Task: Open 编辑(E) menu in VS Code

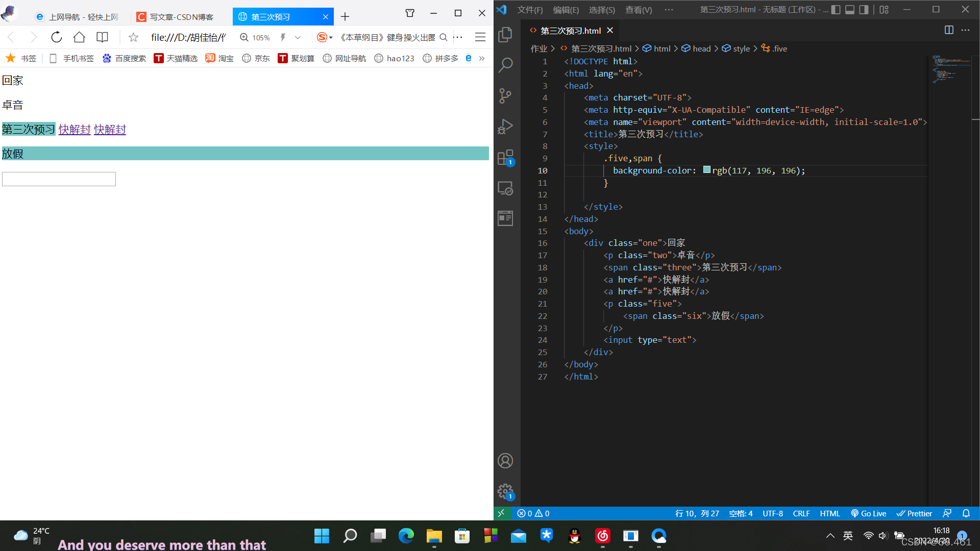Action: coord(566,10)
